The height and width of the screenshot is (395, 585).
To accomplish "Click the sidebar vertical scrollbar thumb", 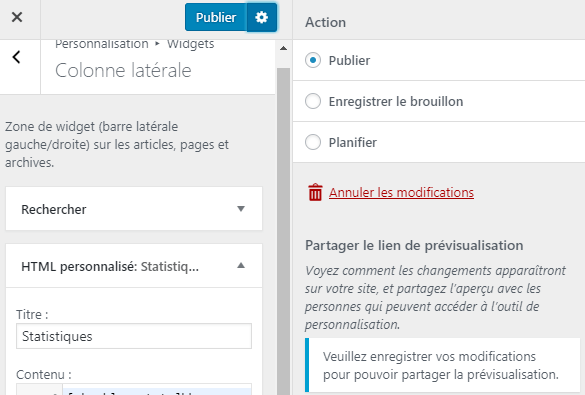I will point(284,231).
